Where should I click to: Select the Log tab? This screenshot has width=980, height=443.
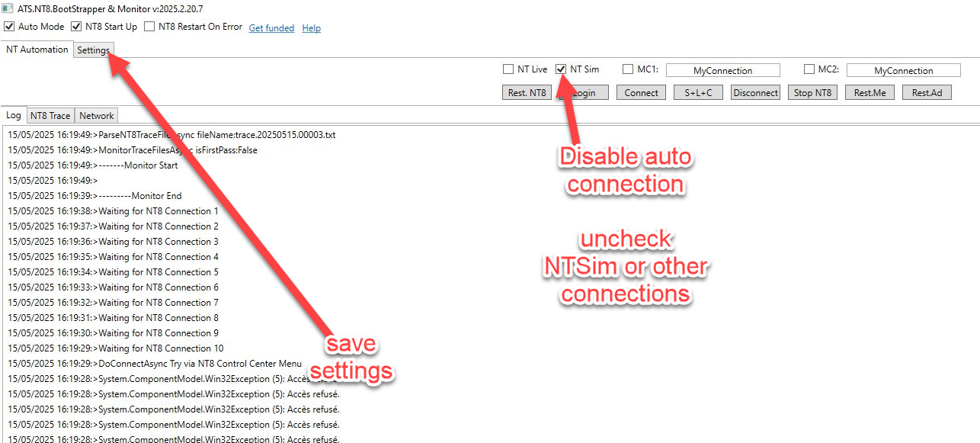click(x=14, y=115)
